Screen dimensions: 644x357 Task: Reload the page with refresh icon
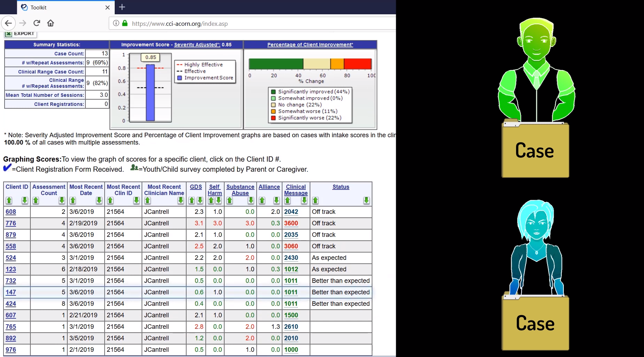[37, 23]
